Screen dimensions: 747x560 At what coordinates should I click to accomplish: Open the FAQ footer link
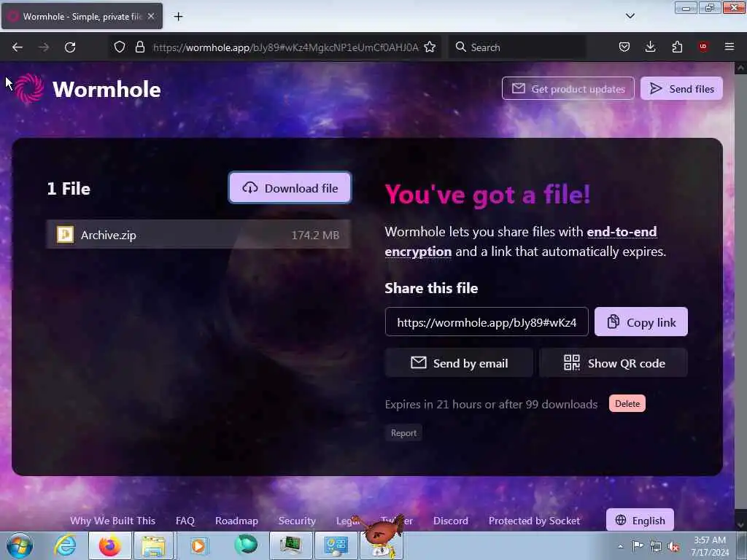(185, 521)
